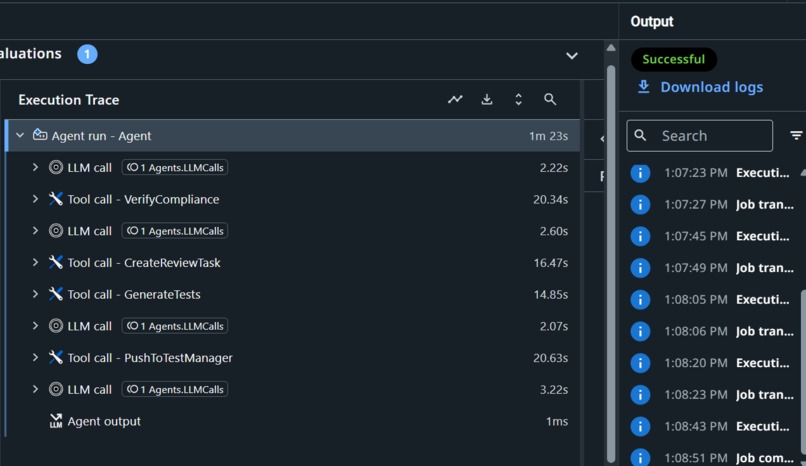This screenshot has height=466, width=806.
Task: Select the Agent output row
Action: [293, 421]
